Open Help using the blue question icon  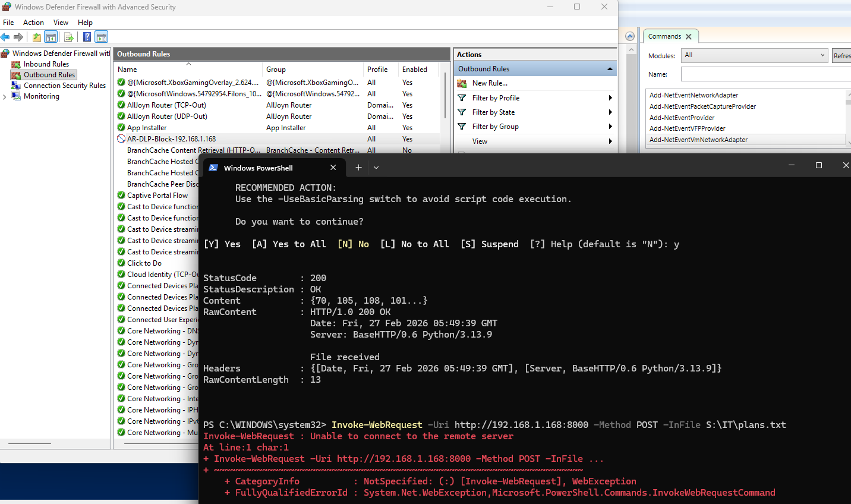coord(87,37)
